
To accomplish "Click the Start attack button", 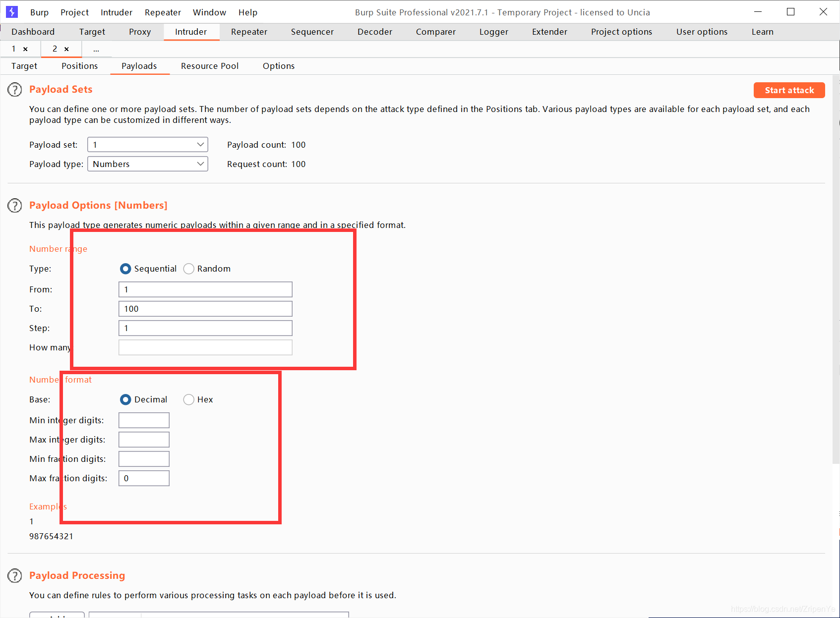I will pyautogui.click(x=789, y=90).
